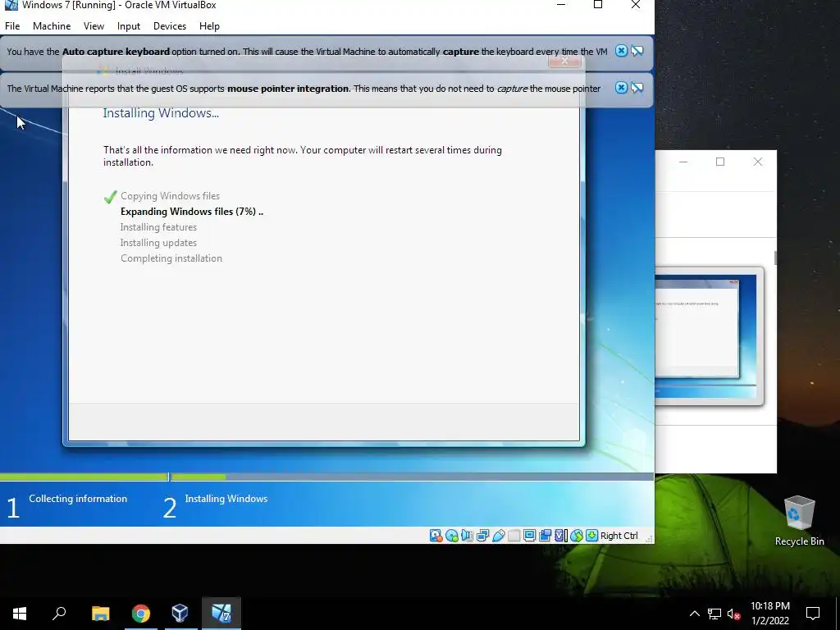Click the keyboard capture green arrow icon
The width and height of the screenshot is (840, 630).
coord(591,536)
